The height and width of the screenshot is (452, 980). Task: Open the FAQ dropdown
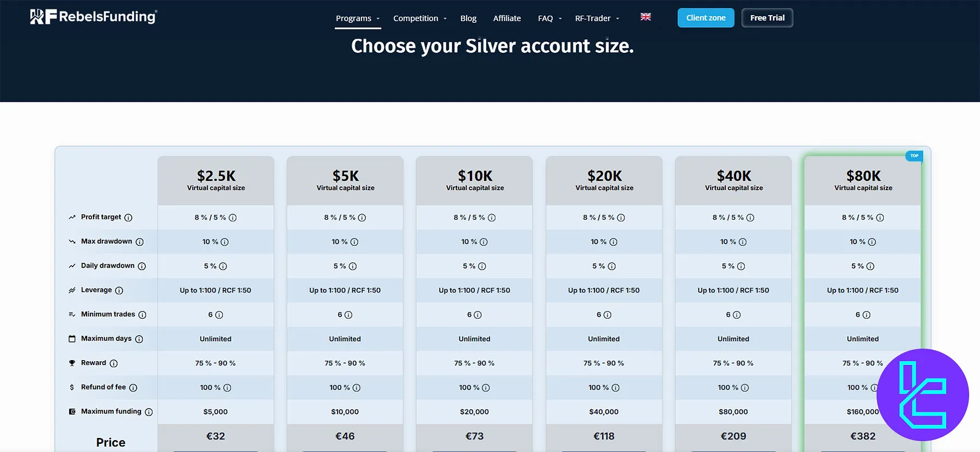coord(546,18)
